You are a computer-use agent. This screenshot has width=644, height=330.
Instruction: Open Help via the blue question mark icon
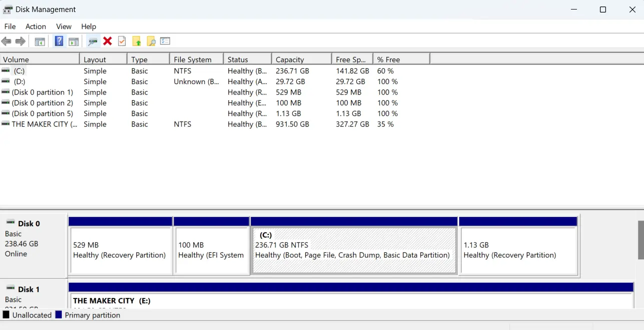59,41
